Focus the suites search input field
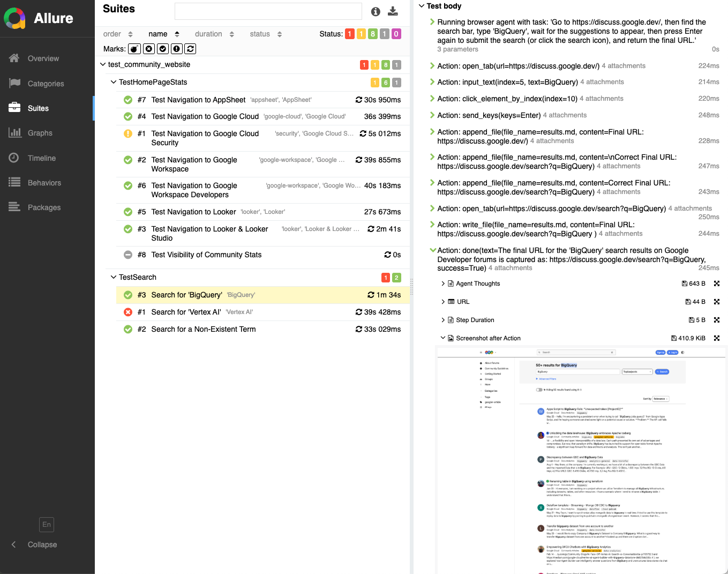This screenshot has height=574, width=728. click(268, 11)
